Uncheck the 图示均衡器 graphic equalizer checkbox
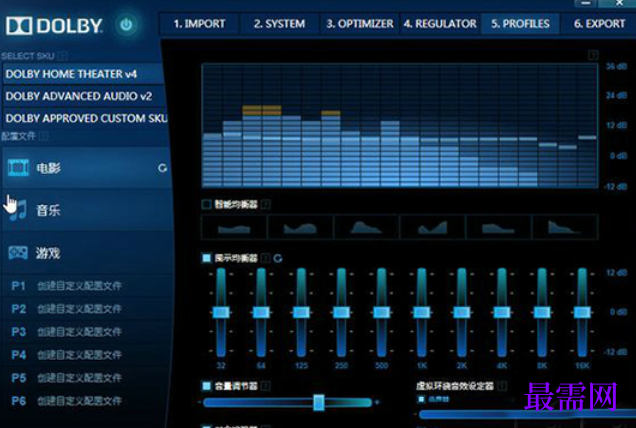The height and width of the screenshot is (428, 636). point(206,258)
